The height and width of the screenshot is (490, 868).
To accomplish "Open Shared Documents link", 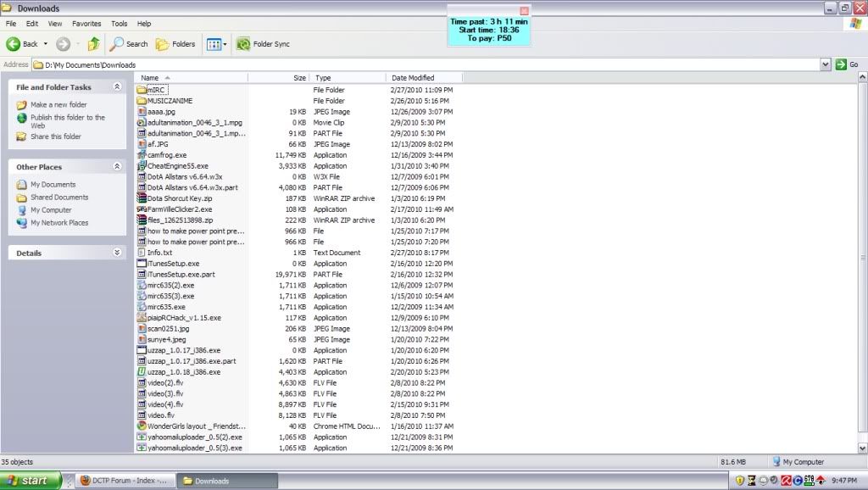I will coord(59,198).
